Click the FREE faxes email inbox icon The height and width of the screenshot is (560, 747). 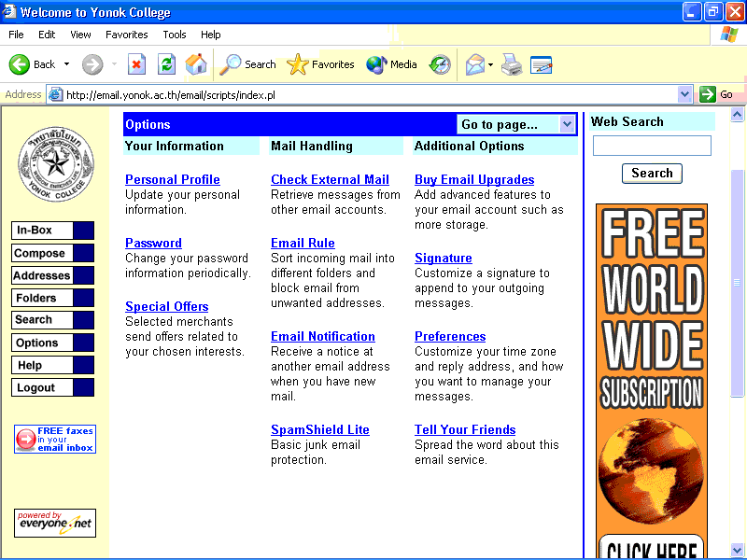point(55,439)
